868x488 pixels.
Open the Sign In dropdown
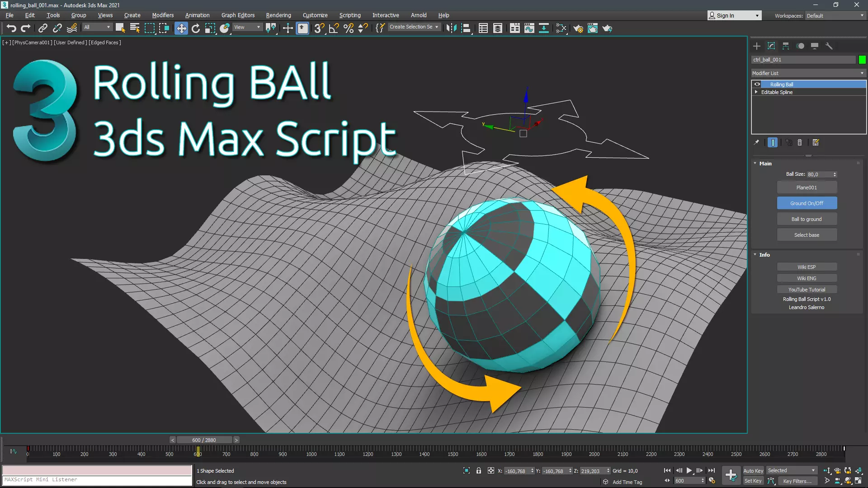click(734, 15)
